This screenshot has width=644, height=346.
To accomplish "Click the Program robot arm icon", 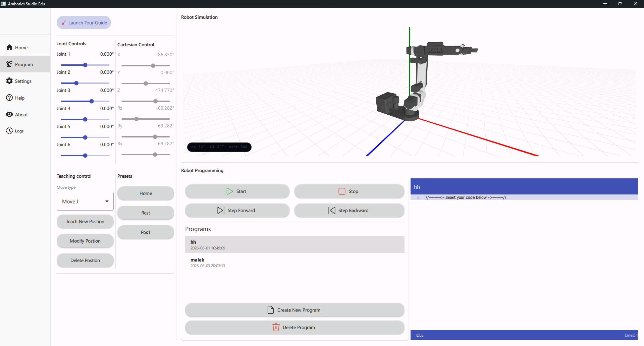I will 9,64.
